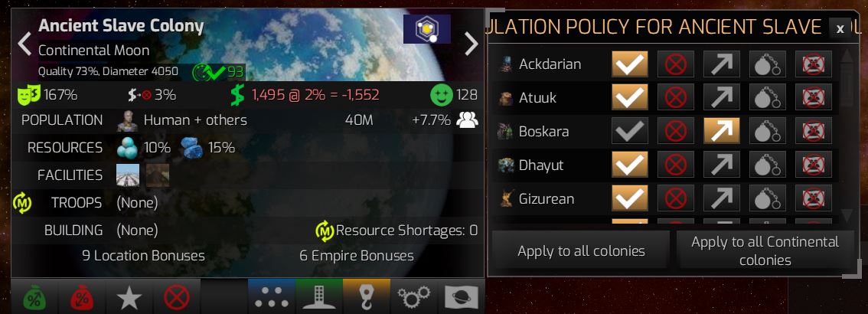
Task: Click the five-dots icon in bottom toolbar
Action: click(x=271, y=297)
